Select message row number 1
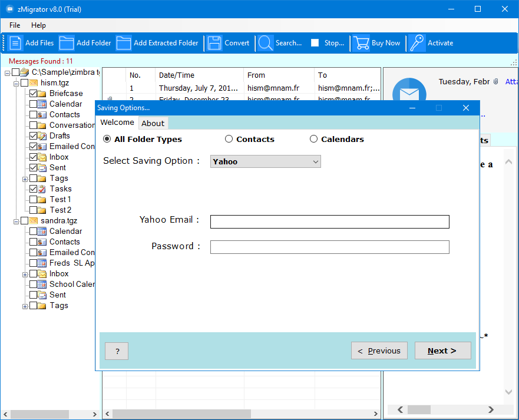Viewport: 519px width, 420px height. pos(242,88)
